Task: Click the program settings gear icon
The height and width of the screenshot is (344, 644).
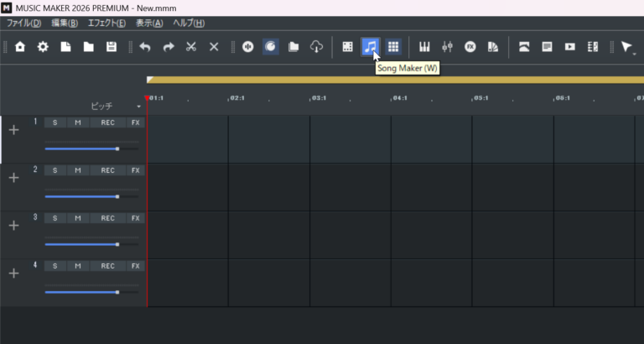Action: [x=43, y=47]
